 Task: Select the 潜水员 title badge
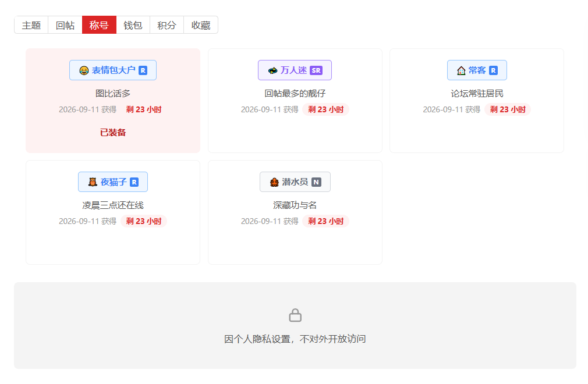click(295, 182)
